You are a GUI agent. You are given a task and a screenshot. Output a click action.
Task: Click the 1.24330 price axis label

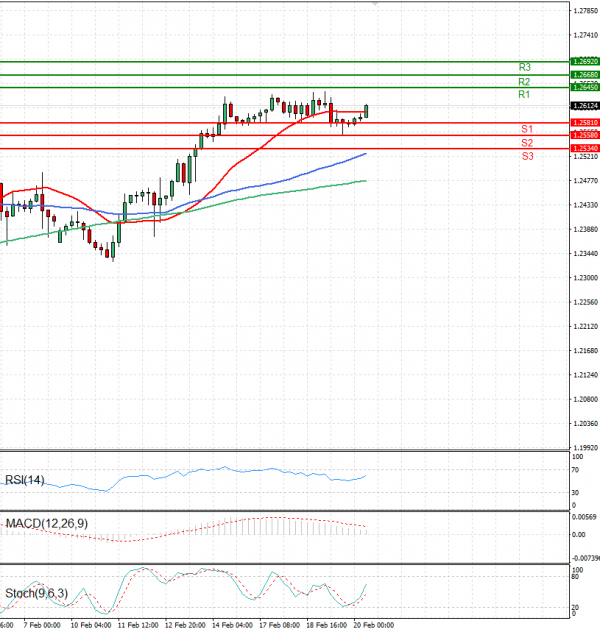[585, 205]
